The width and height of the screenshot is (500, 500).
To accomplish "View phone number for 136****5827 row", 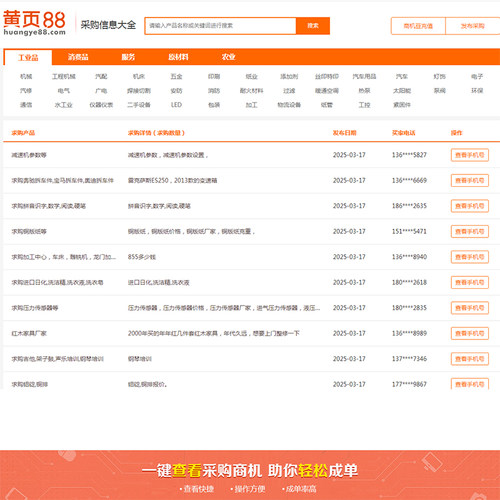I will [x=470, y=155].
